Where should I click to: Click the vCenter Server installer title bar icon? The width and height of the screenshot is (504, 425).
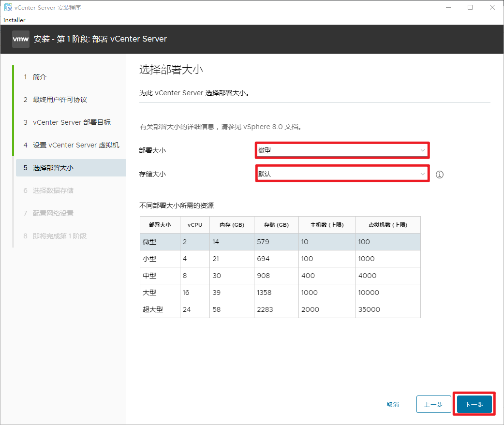click(x=8, y=8)
